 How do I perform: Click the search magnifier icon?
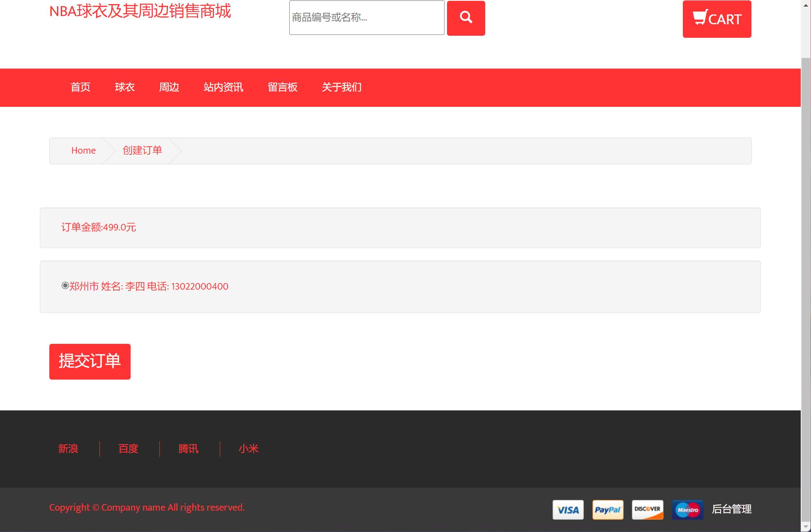(x=465, y=18)
